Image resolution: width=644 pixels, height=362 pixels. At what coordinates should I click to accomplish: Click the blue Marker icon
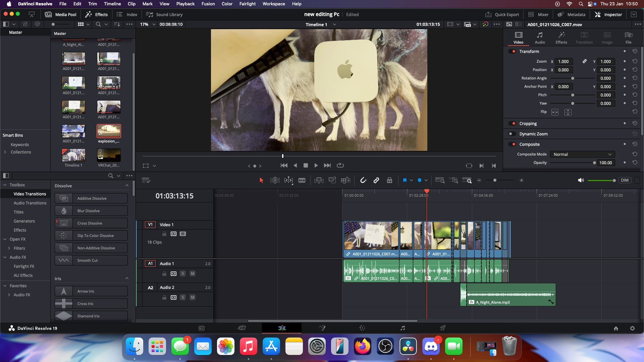pyautogui.click(x=420, y=180)
